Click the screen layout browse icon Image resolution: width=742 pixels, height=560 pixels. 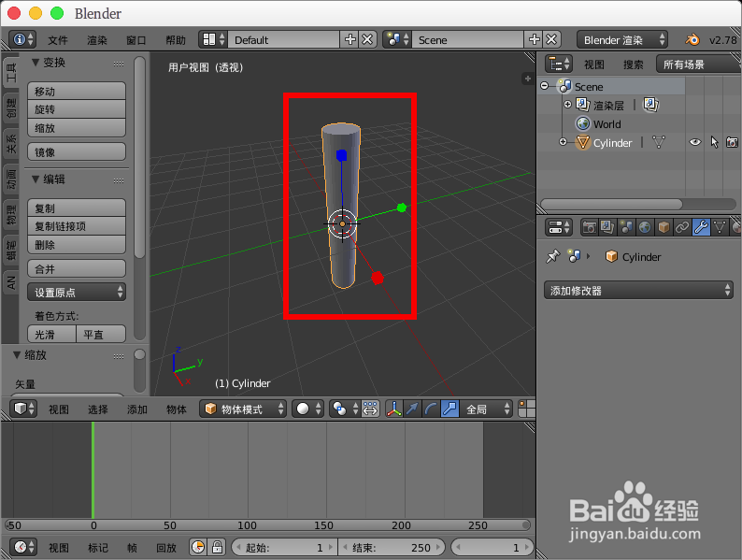[x=213, y=39]
